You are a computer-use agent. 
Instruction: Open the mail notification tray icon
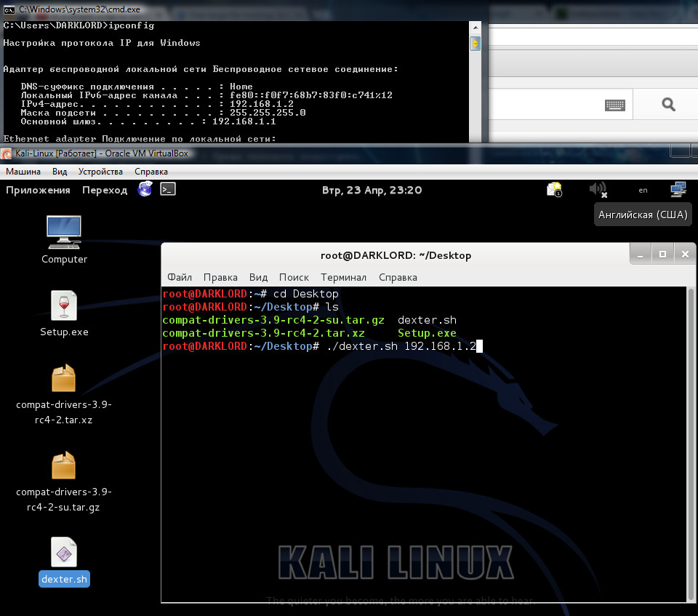(555, 190)
